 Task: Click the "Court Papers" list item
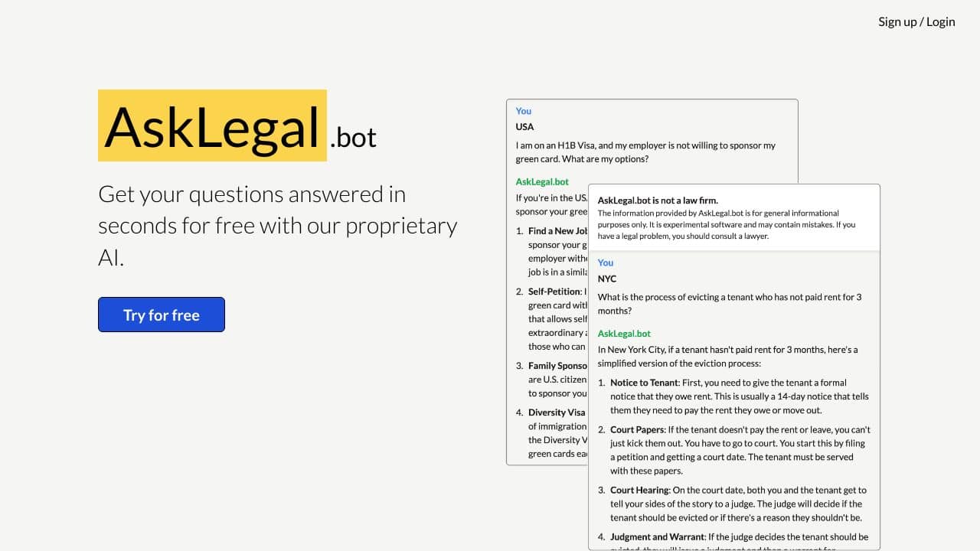pos(733,450)
